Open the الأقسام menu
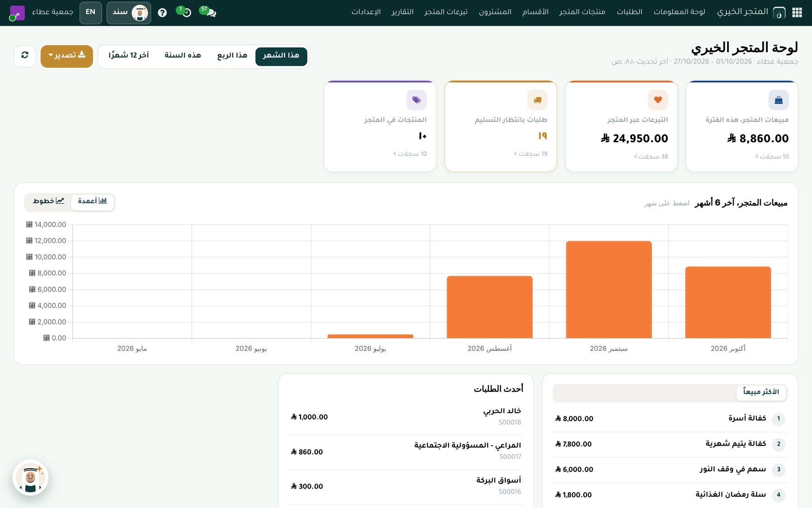The width and height of the screenshot is (812, 508). tap(535, 12)
